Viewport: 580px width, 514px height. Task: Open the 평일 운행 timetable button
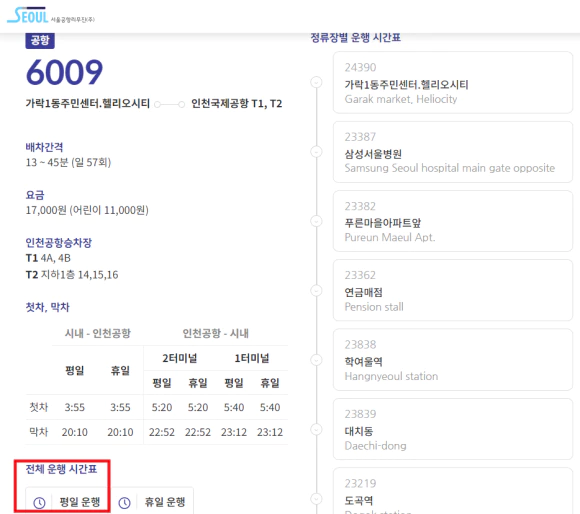(68, 501)
